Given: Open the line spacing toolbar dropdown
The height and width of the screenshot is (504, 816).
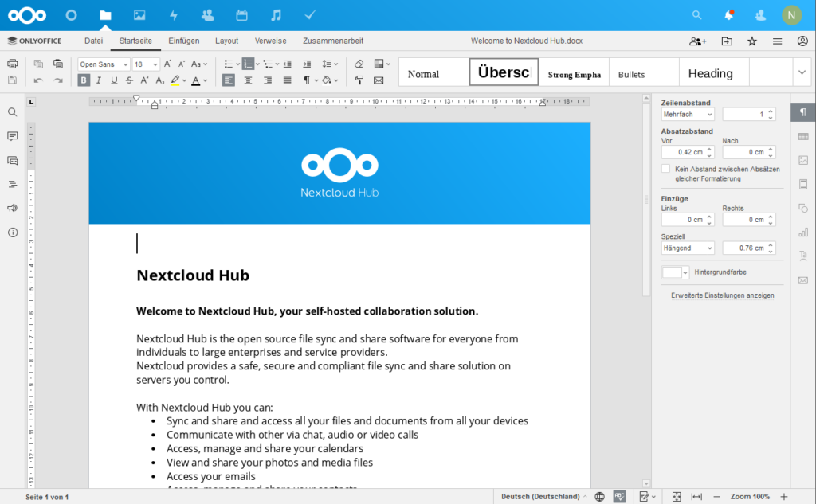Looking at the screenshot, I should click(330, 64).
